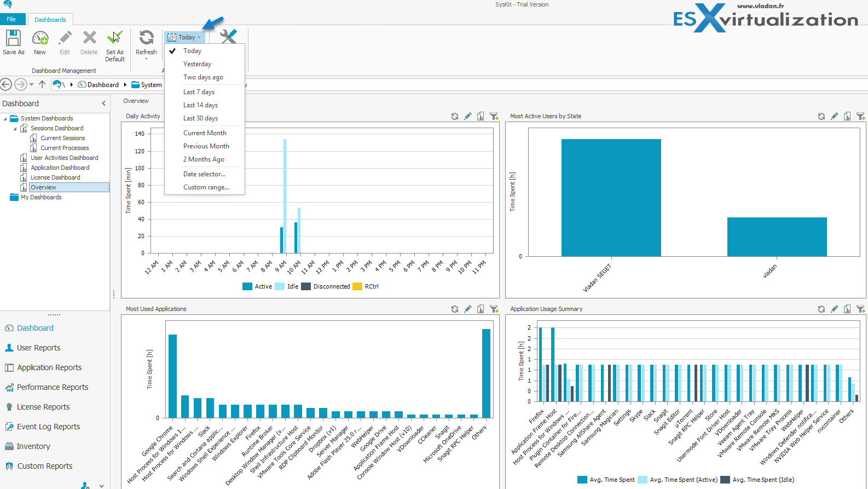This screenshot has height=489, width=868.
Task: Toggle Active series legend swatch
Action: pos(247,286)
